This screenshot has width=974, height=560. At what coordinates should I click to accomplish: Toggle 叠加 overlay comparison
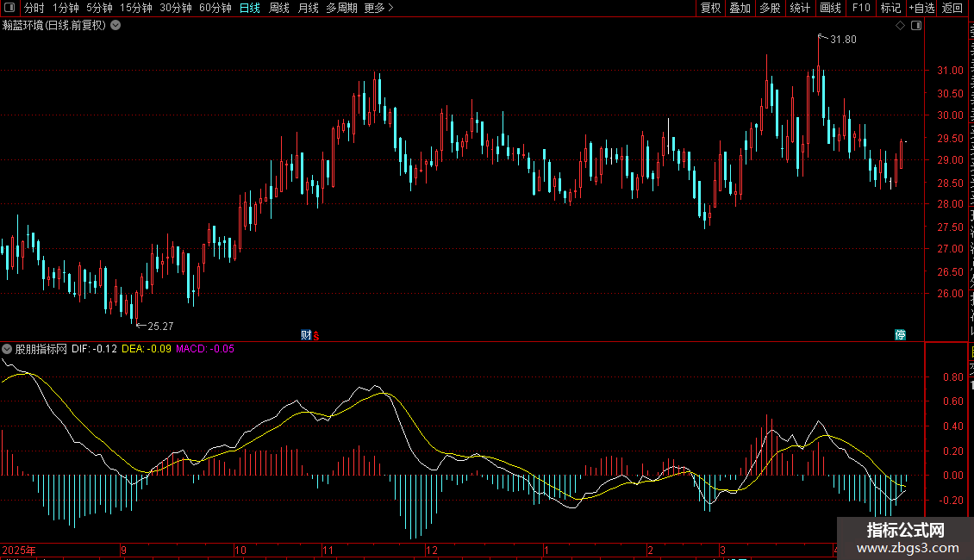coord(740,8)
